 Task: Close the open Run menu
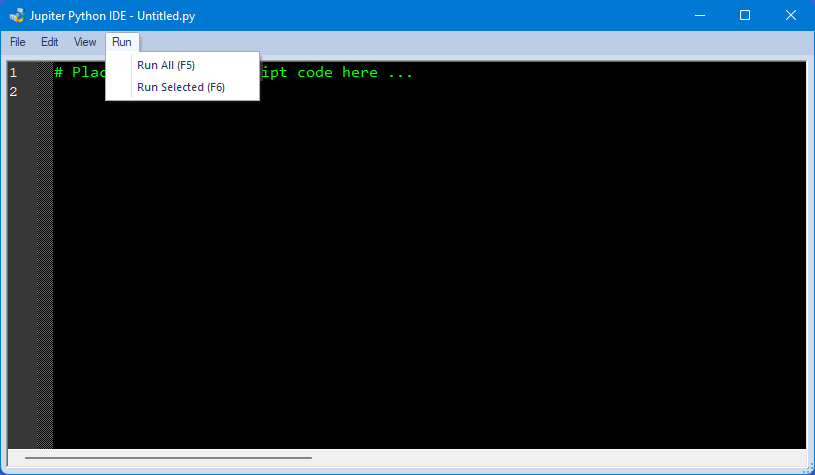(x=122, y=42)
